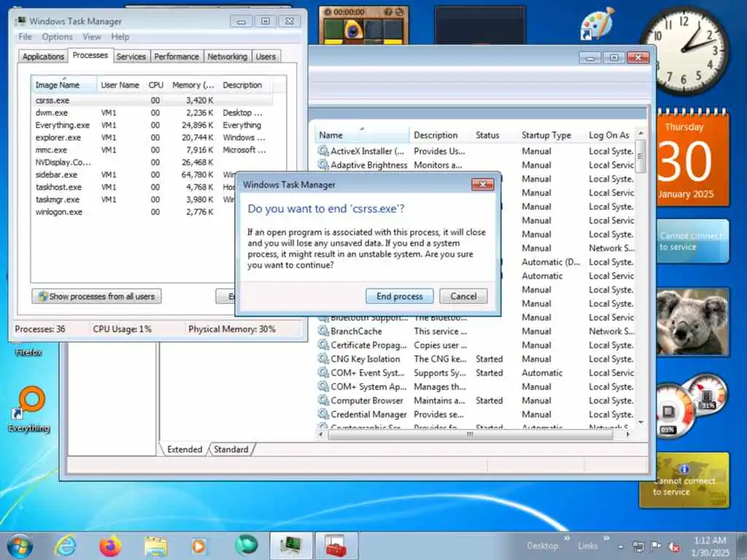Confirm End process in the dialog

click(x=399, y=296)
